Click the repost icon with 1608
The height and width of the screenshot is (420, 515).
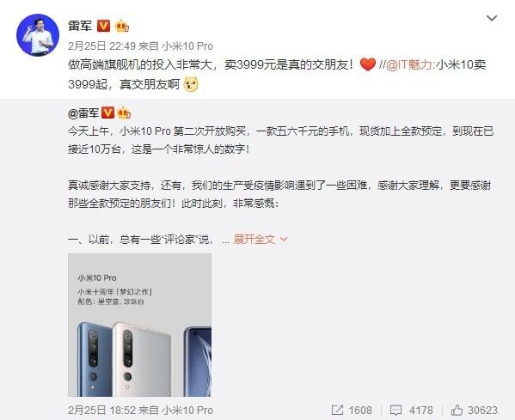tap(352, 411)
